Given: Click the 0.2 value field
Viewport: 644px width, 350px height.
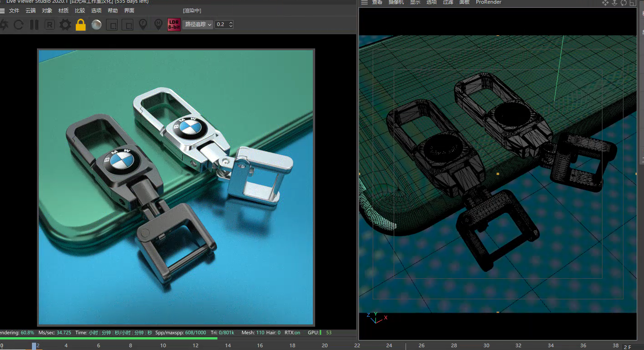Looking at the screenshot, I should [221, 25].
